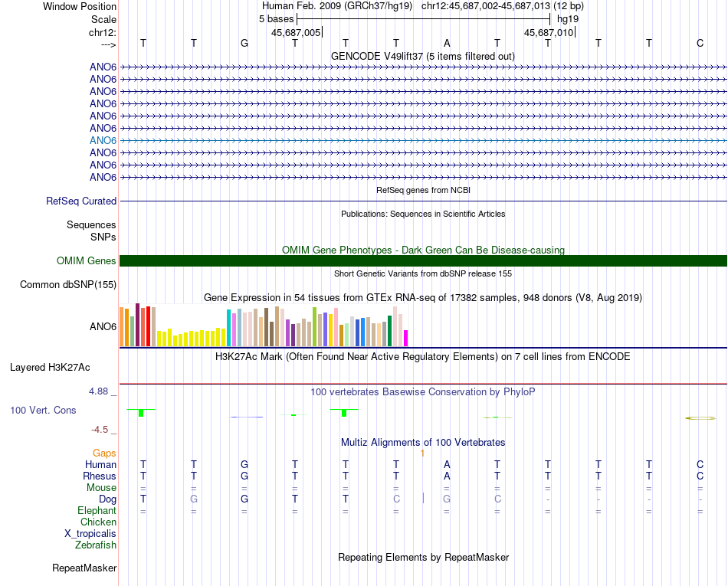Viewport: 728px width, 586px height.
Task: Click the hg19 text beside the scale bar
Action: (567, 19)
